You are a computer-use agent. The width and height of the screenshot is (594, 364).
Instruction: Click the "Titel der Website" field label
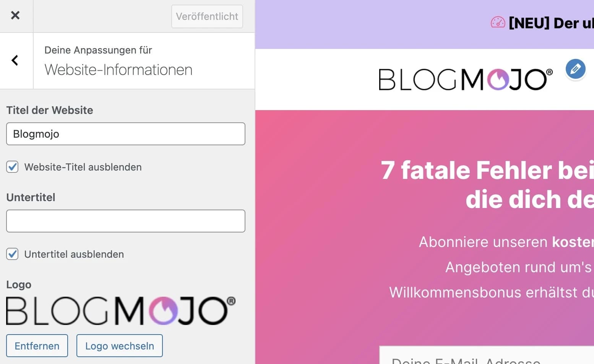coord(50,110)
